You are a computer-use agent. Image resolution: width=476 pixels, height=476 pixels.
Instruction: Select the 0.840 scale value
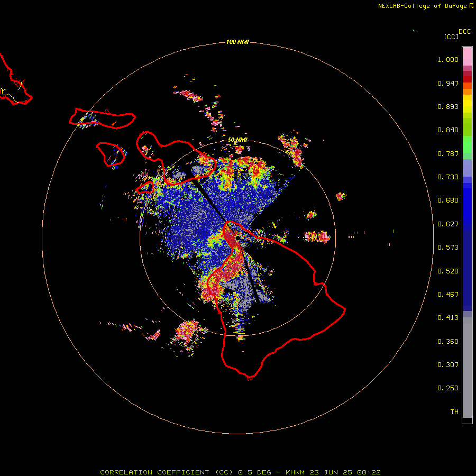(448, 130)
